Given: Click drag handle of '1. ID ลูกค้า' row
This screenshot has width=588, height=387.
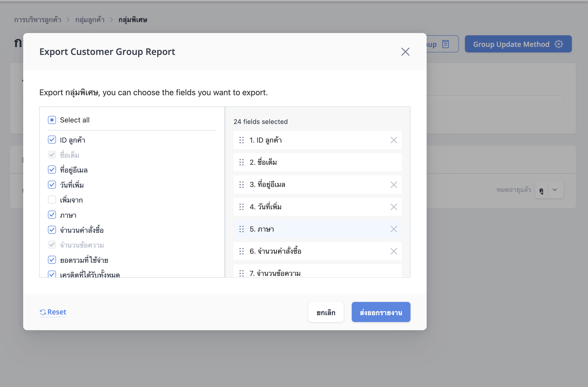Looking at the screenshot, I should click(242, 140).
